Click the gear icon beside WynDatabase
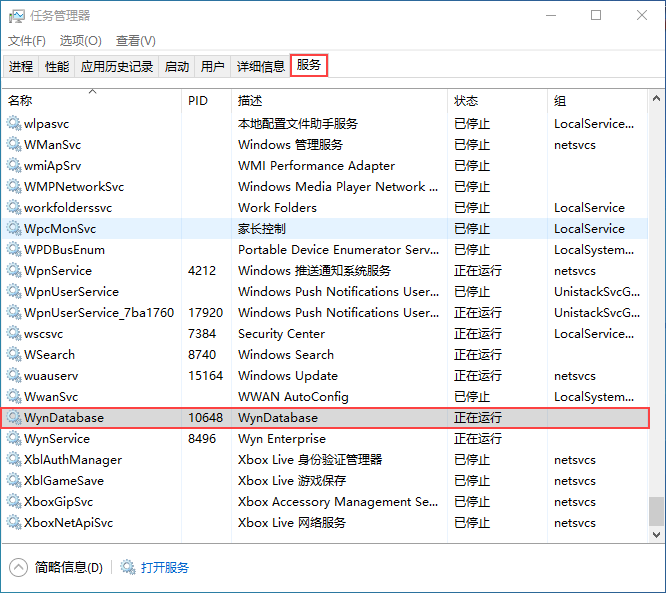Viewport: 666px width, 593px height. (x=14, y=418)
